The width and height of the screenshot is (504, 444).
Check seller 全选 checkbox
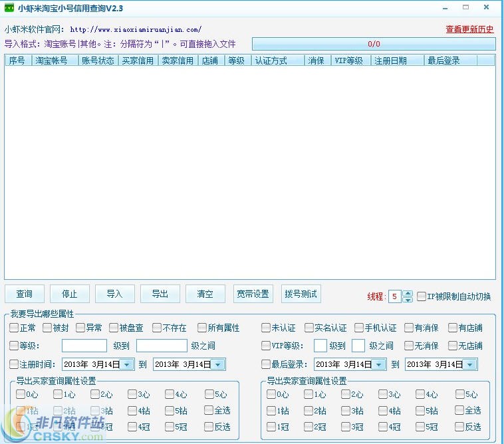pos(459,410)
